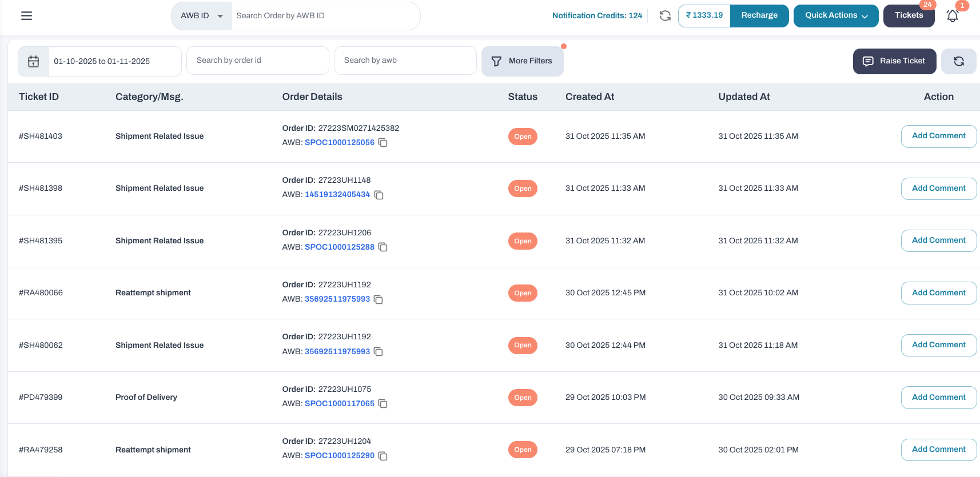Click the date range 01-10-2025 to 01-11-2025 field
Image resolution: width=980 pixels, height=477 pixels.
click(114, 62)
